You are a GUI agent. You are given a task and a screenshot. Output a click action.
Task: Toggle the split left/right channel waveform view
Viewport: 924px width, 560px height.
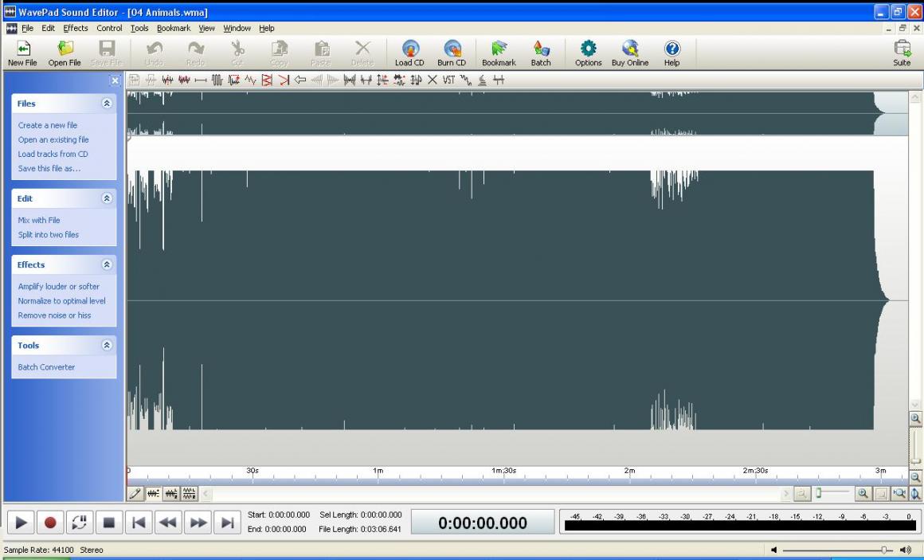[189, 494]
